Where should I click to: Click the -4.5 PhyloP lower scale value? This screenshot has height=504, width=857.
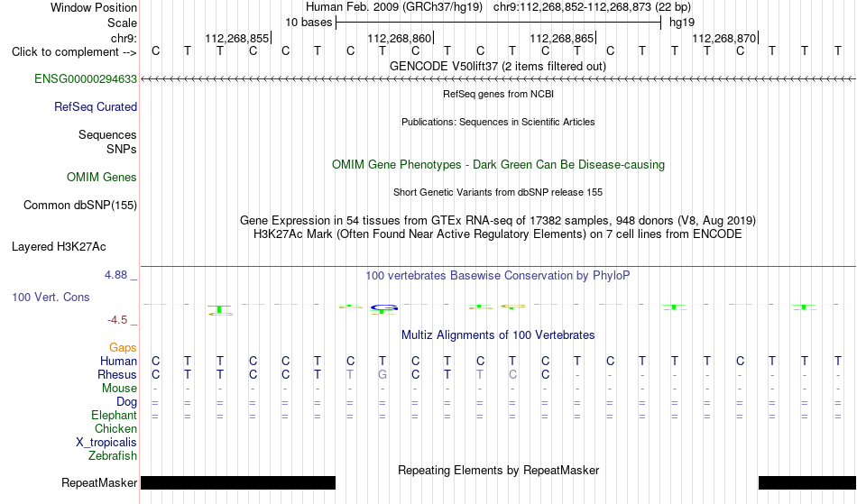tap(117, 320)
